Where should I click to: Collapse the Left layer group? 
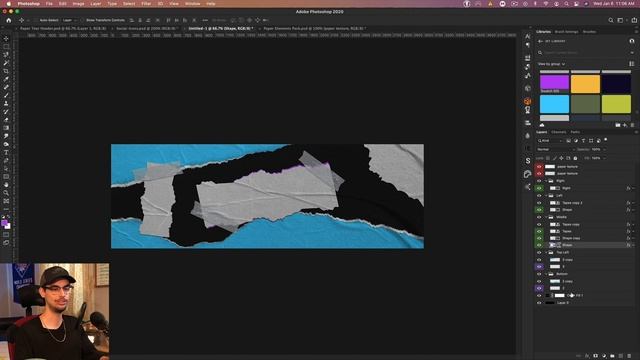546,196
